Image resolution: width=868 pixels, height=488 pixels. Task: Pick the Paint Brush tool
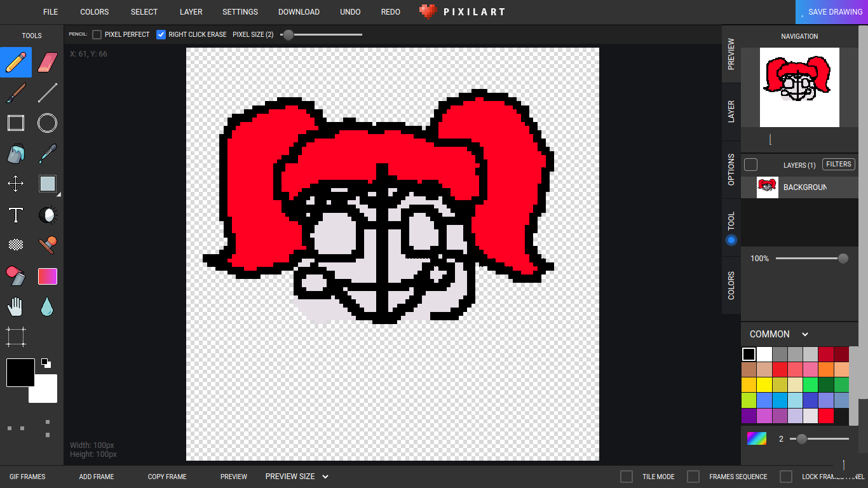coord(15,92)
